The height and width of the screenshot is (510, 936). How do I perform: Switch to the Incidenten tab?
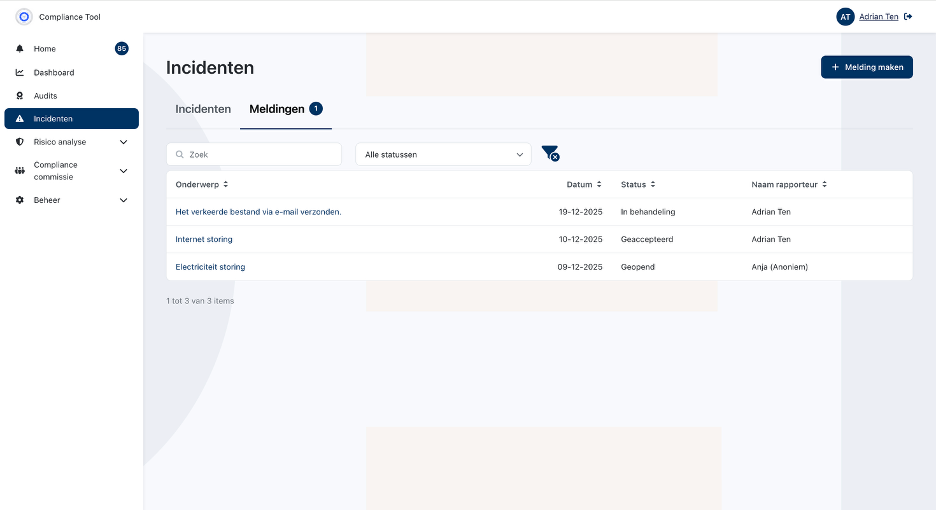(x=203, y=109)
